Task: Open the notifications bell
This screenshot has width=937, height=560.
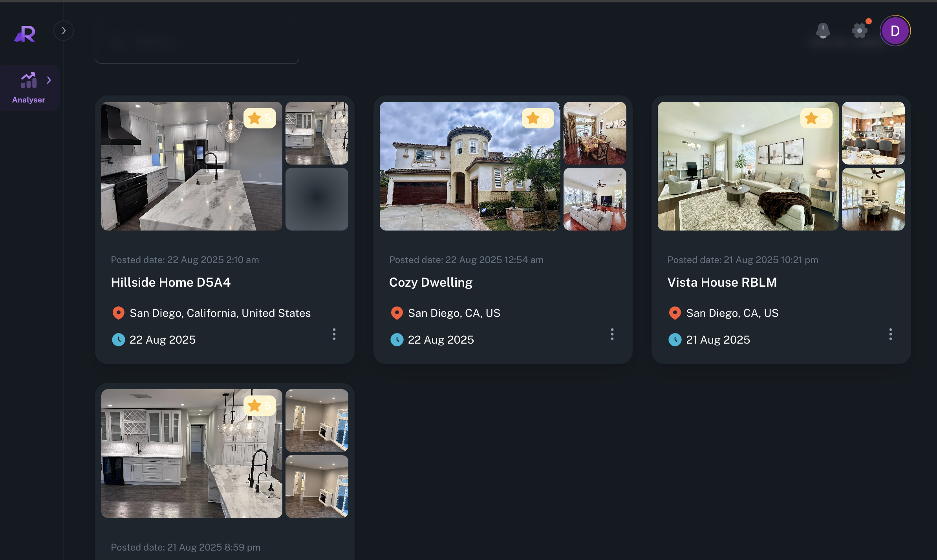Action: pos(823,31)
